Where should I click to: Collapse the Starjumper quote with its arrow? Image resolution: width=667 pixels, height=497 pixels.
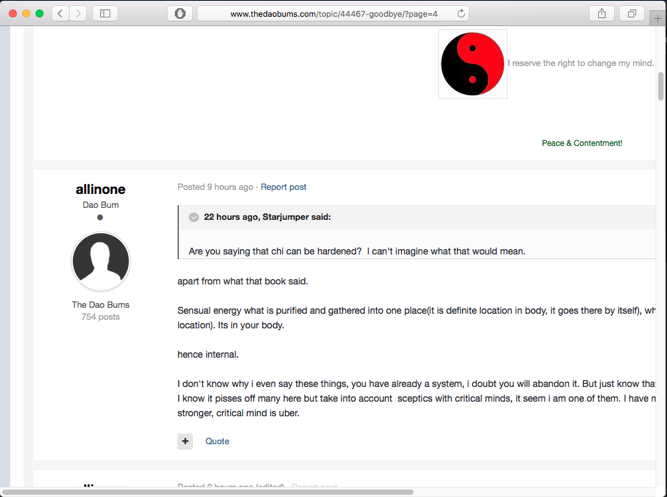coord(194,217)
